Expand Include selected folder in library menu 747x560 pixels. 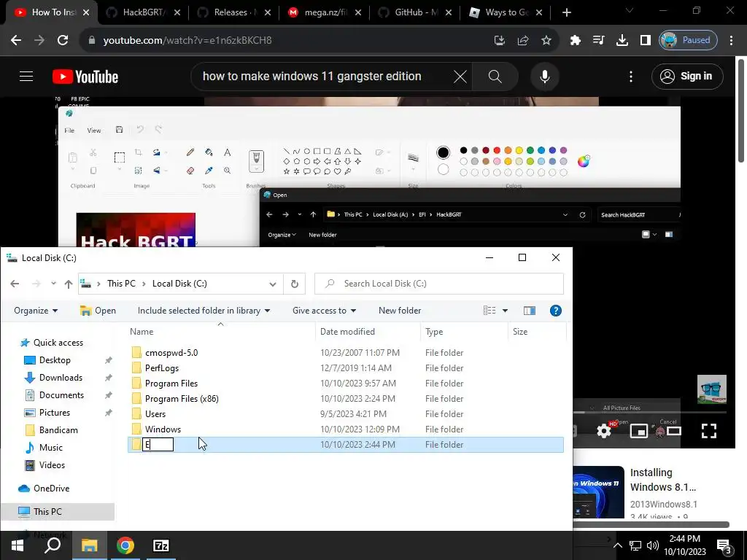point(204,311)
